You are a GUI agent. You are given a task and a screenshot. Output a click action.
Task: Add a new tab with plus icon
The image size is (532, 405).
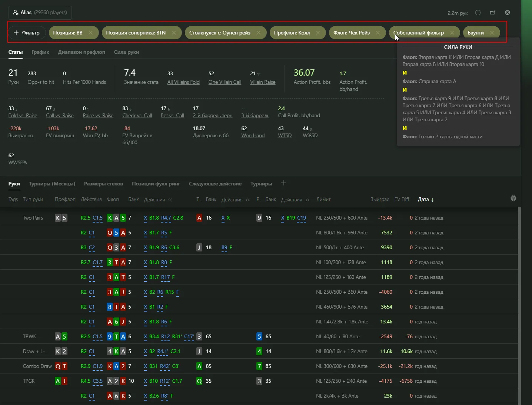tap(284, 183)
